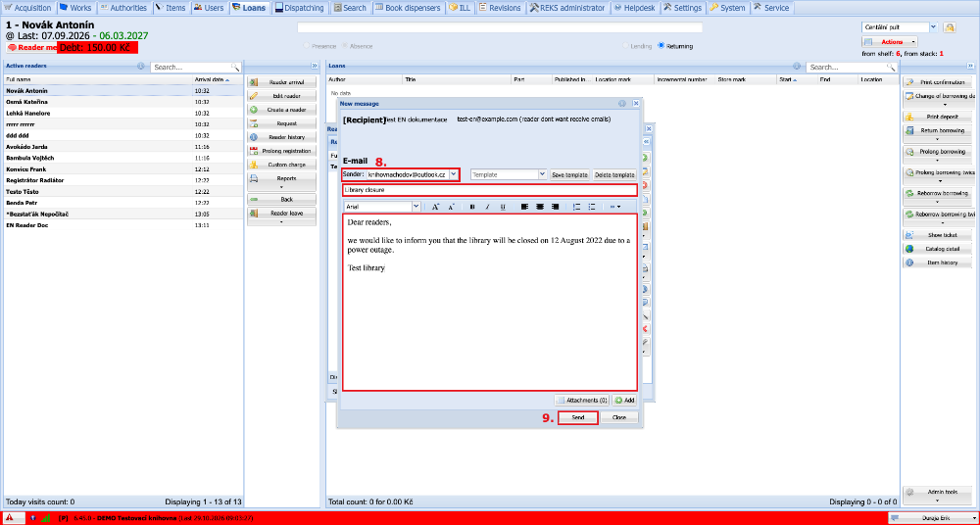This screenshot has height=525, width=980.
Task: Click magnifier icon in Loans search box
Action: 891,67
